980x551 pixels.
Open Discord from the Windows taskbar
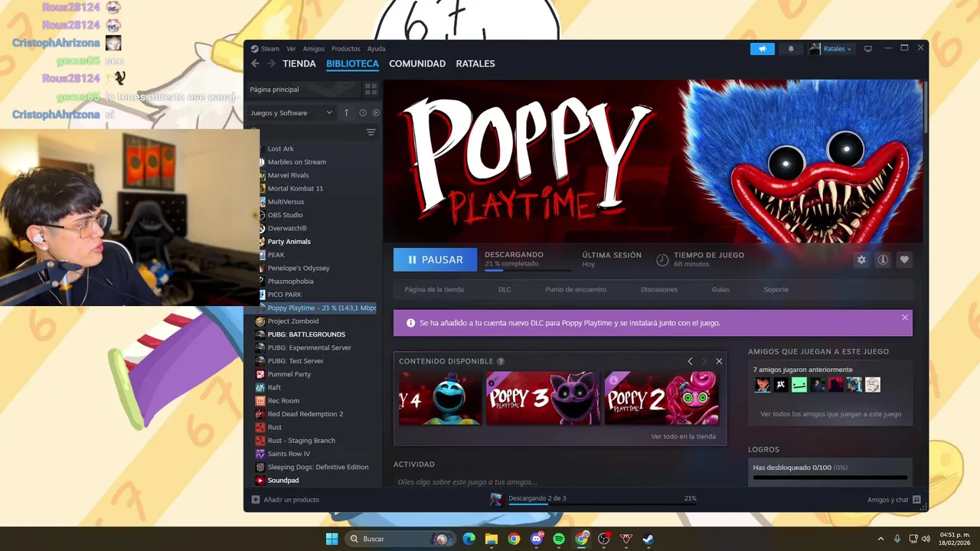537,539
